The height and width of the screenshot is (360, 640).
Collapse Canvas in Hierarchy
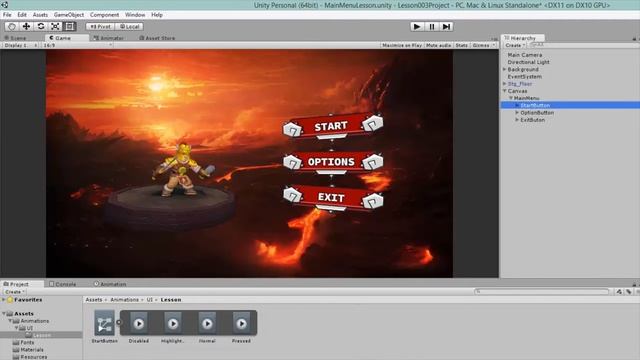(x=504, y=91)
